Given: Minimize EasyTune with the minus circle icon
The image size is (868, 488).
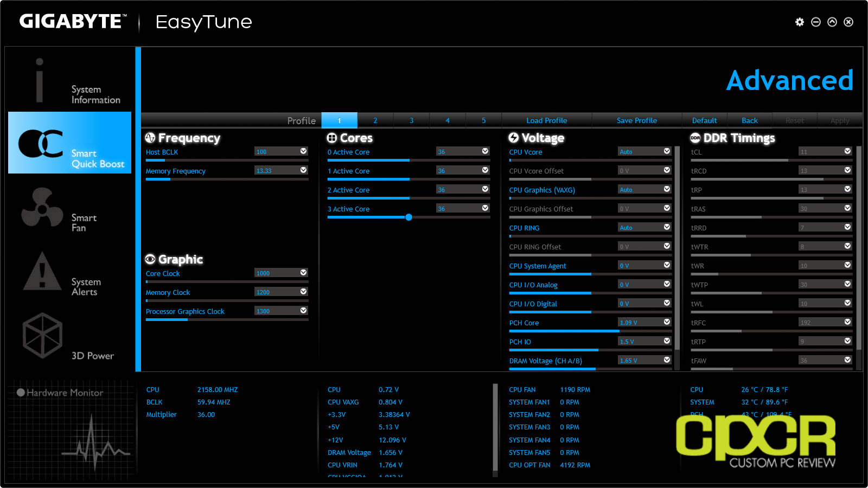Looking at the screenshot, I should click(816, 22).
